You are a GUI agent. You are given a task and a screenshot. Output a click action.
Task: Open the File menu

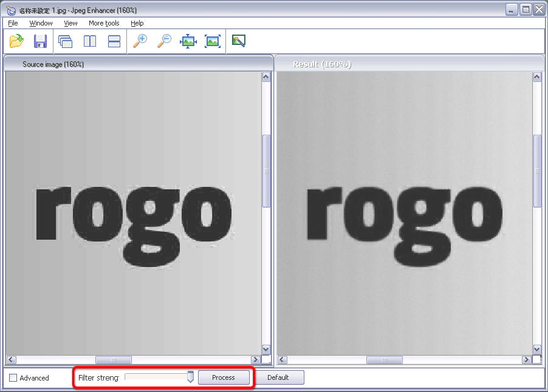pyautogui.click(x=13, y=23)
